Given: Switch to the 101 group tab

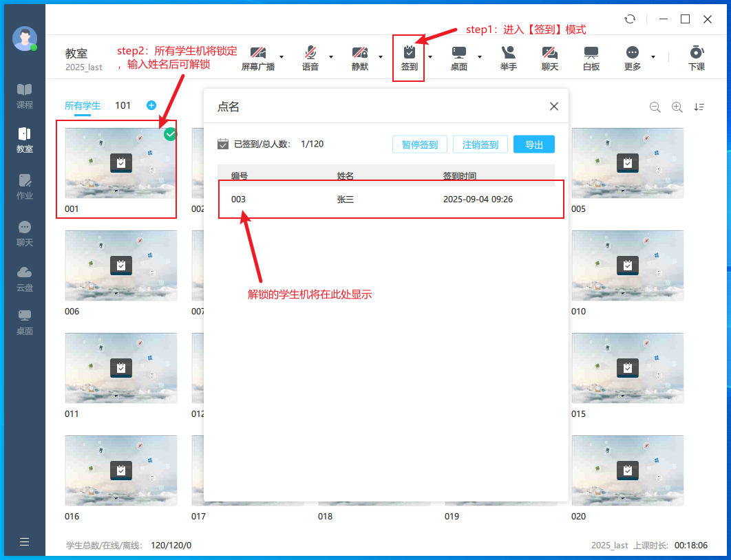Looking at the screenshot, I should 123,106.
